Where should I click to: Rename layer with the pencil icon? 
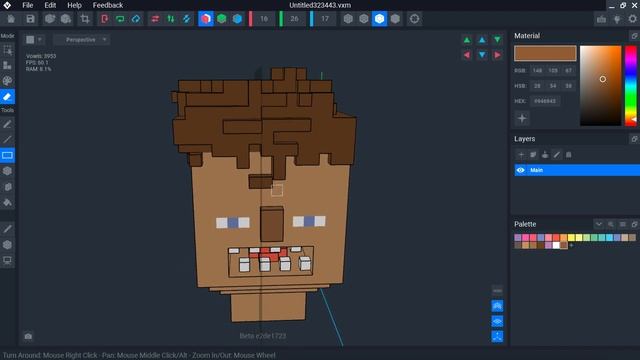coord(556,155)
